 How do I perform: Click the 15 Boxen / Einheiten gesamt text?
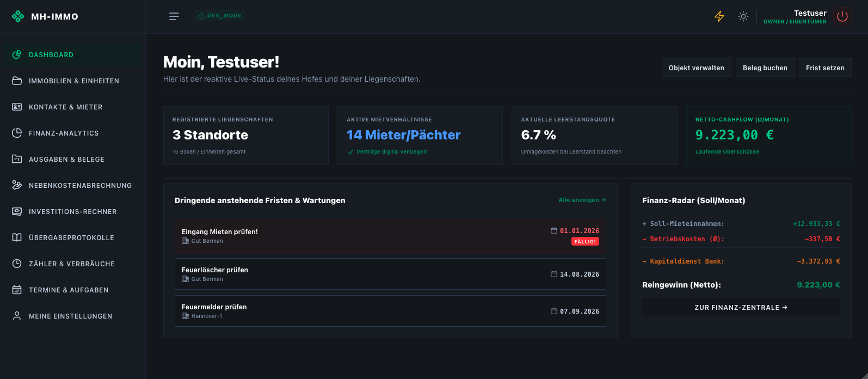tap(209, 152)
